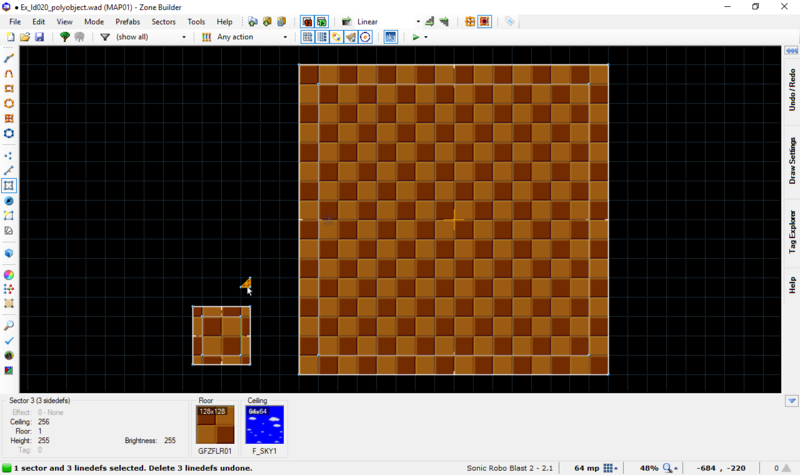
Task: Click the checkmark map analysis icon
Action: [x=9, y=340]
